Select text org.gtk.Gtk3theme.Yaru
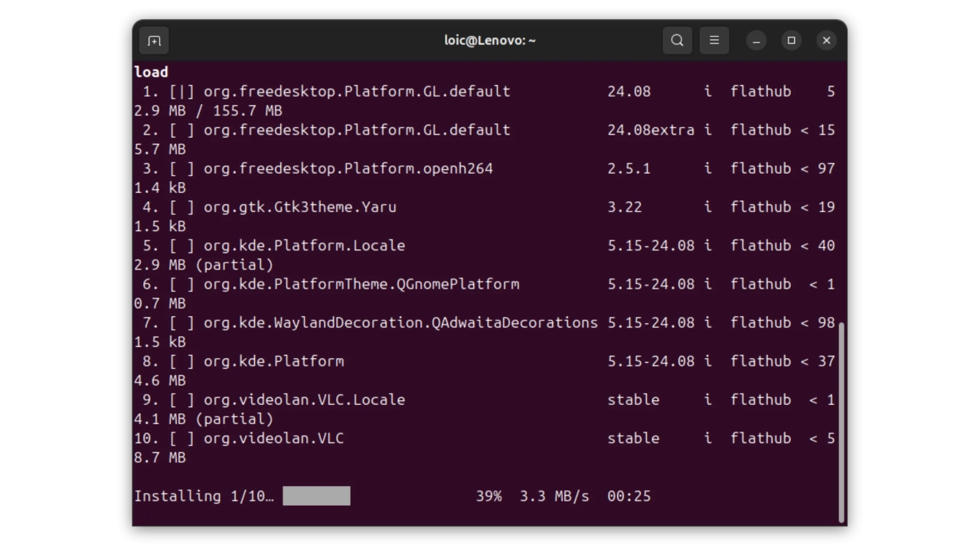Image resolution: width=980 pixels, height=551 pixels. point(300,207)
